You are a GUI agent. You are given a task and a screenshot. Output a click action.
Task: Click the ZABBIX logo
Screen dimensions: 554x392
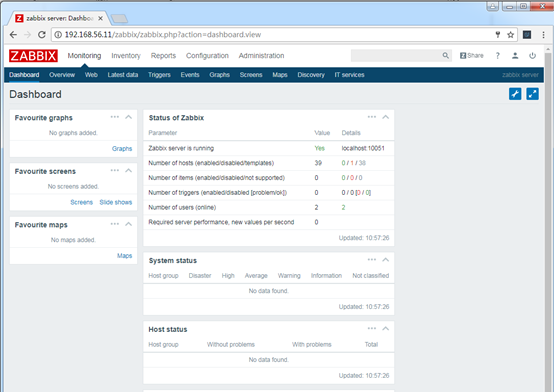[x=33, y=55]
